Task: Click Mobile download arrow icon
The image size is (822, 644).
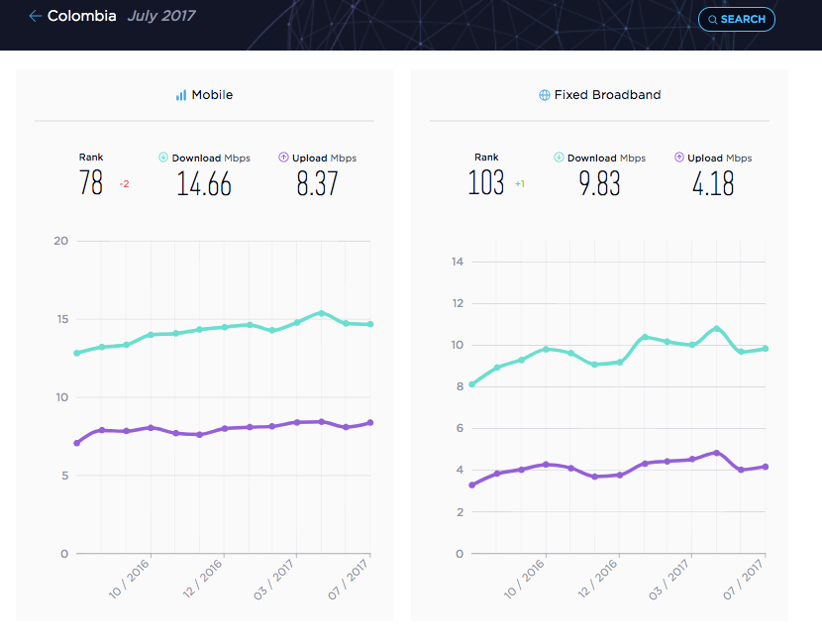Action: tap(163, 157)
